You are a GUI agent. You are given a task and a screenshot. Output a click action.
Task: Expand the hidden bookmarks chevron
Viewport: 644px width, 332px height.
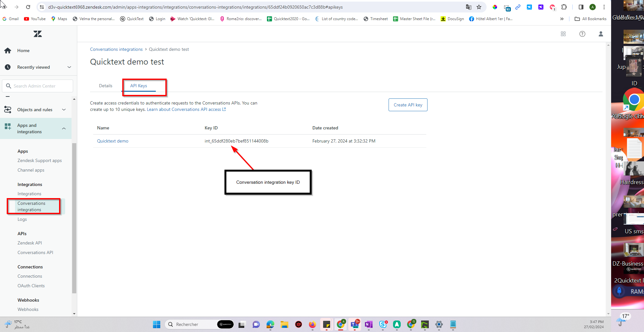coord(562,19)
